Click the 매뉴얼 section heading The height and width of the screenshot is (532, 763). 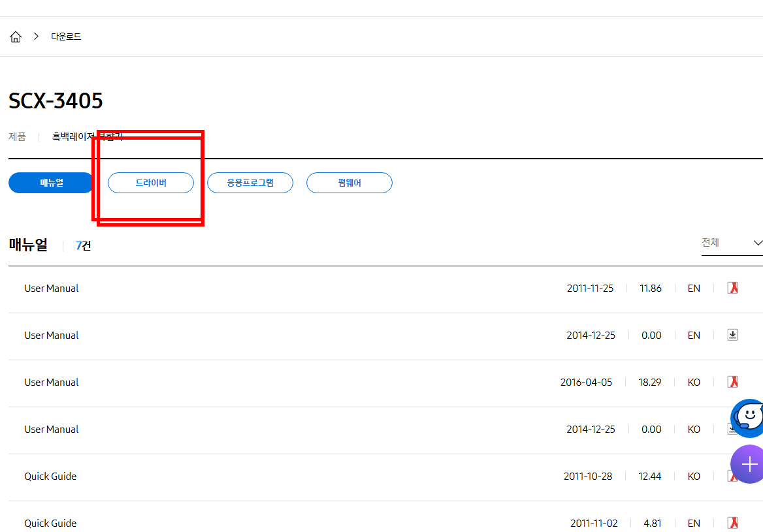pos(28,244)
